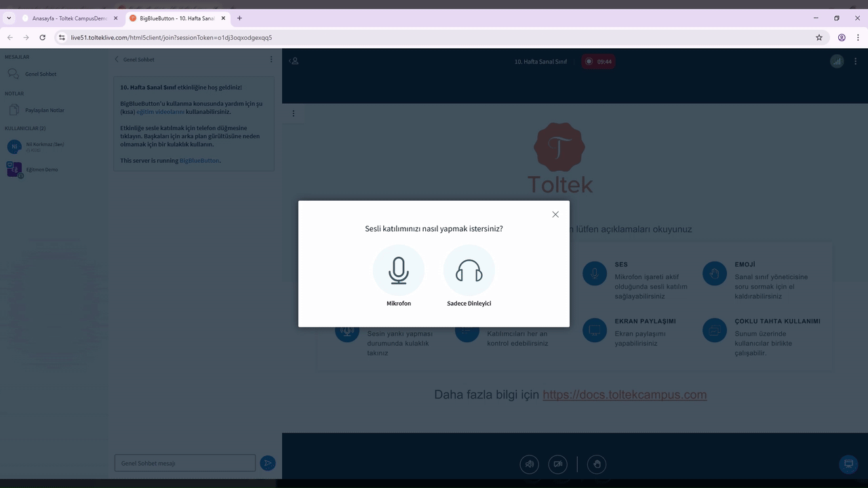Close the BigBlueButton browser tab

click(x=223, y=18)
